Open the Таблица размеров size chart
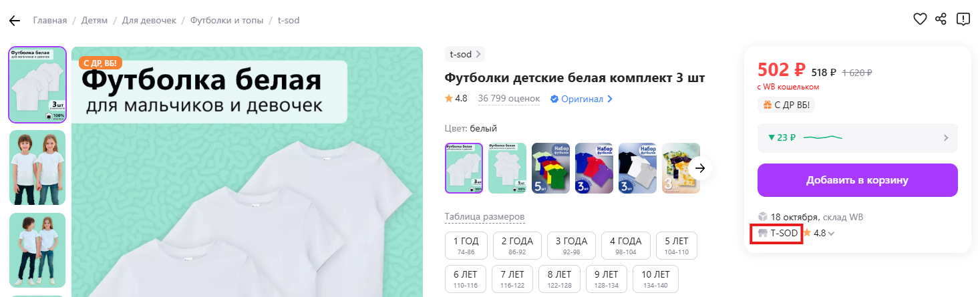Screen dimensions: 980x297 [484, 217]
